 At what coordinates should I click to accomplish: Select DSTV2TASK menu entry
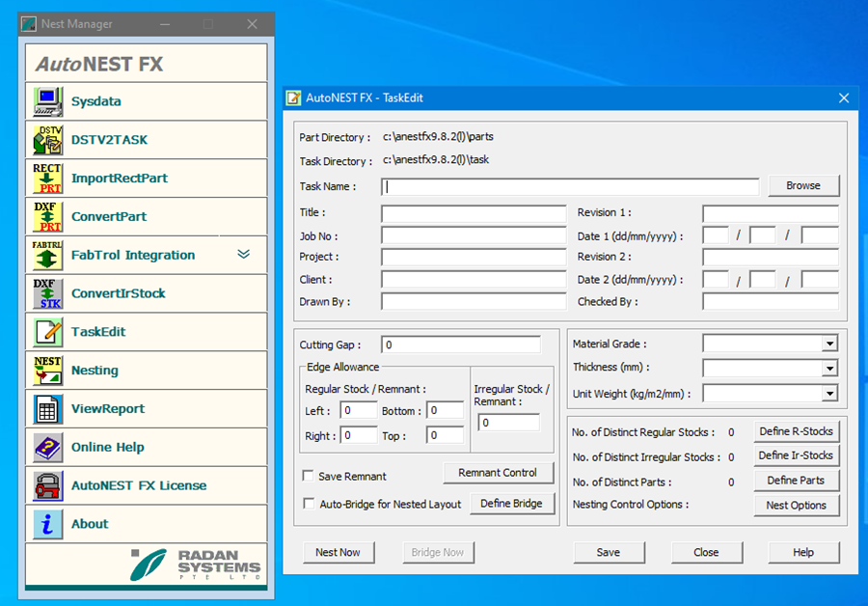tap(110, 140)
